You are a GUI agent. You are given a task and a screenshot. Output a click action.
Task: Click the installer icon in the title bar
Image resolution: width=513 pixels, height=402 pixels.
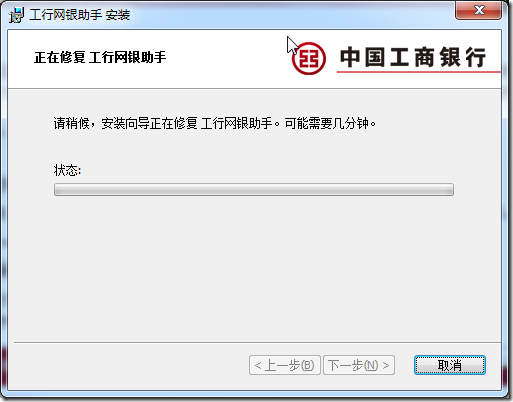pyautogui.click(x=17, y=15)
